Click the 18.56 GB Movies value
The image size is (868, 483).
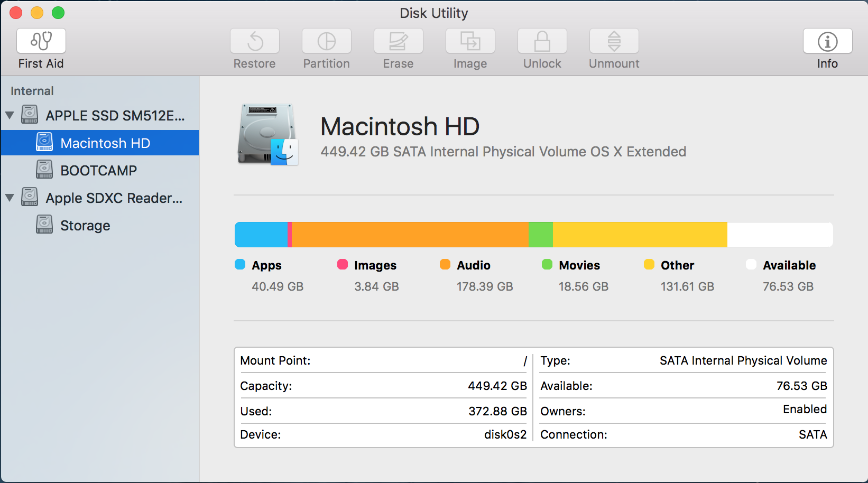pos(584,286)
